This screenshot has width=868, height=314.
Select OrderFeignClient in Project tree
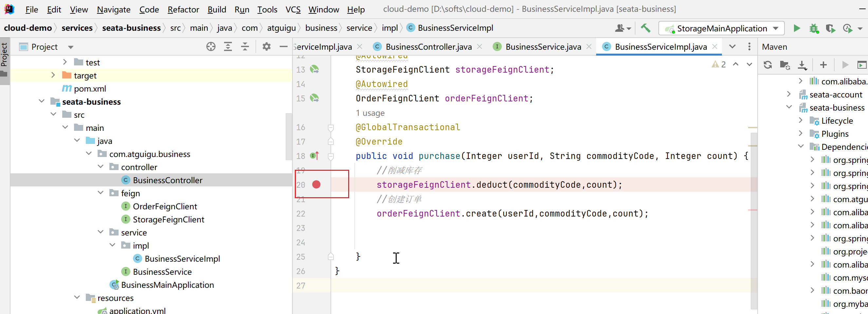165,206
